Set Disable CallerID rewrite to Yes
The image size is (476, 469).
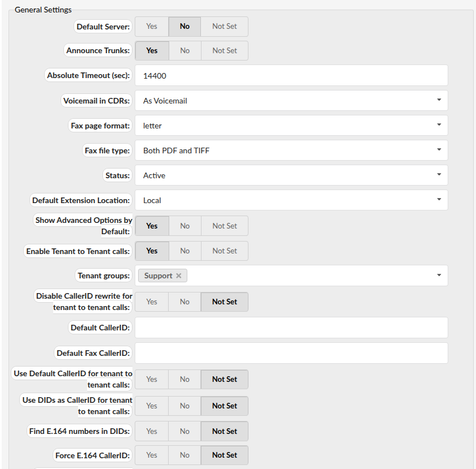pyautogui.click(x=152, y=302)
